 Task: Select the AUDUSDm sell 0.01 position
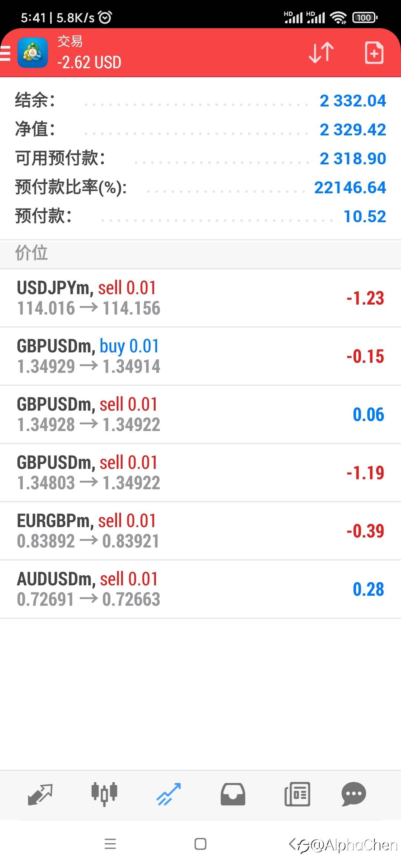tap(200, 589)
